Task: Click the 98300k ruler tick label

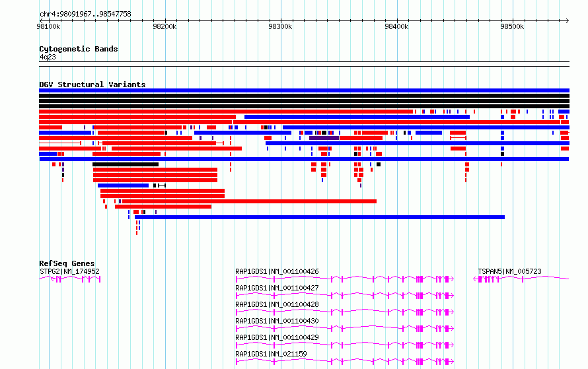Action: (280, 26)
